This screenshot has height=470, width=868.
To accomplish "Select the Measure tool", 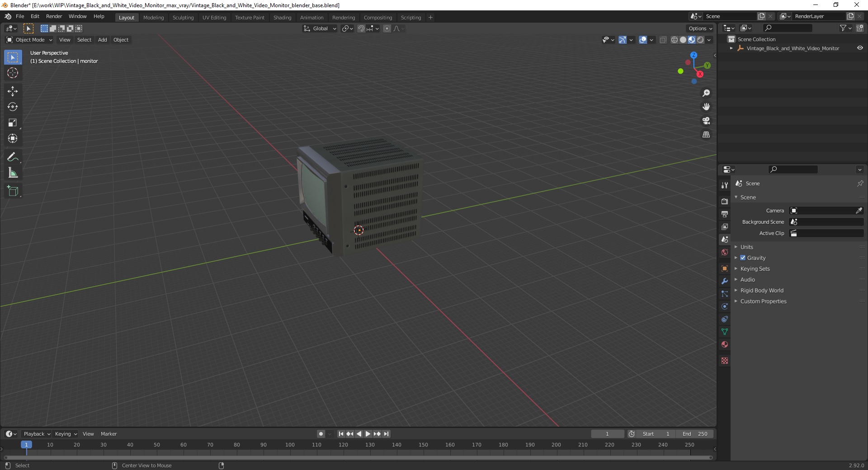I will tap(13, 173).
